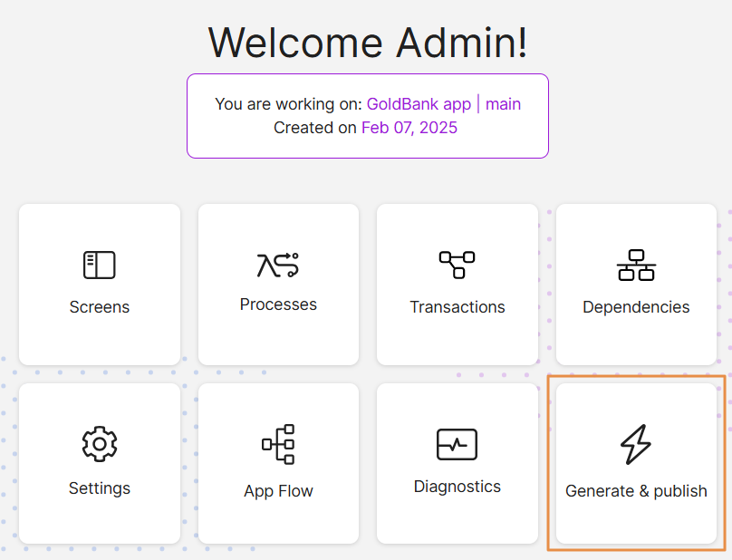The image size is (732, 560).
Task: Click the lightning bolt publish icon
Action: point(636,444)
